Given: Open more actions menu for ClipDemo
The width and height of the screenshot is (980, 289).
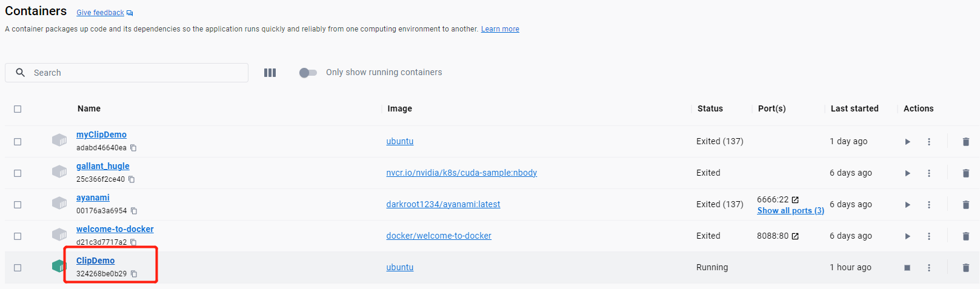Looking at the screenshot, I should click(x=928, y=268).
